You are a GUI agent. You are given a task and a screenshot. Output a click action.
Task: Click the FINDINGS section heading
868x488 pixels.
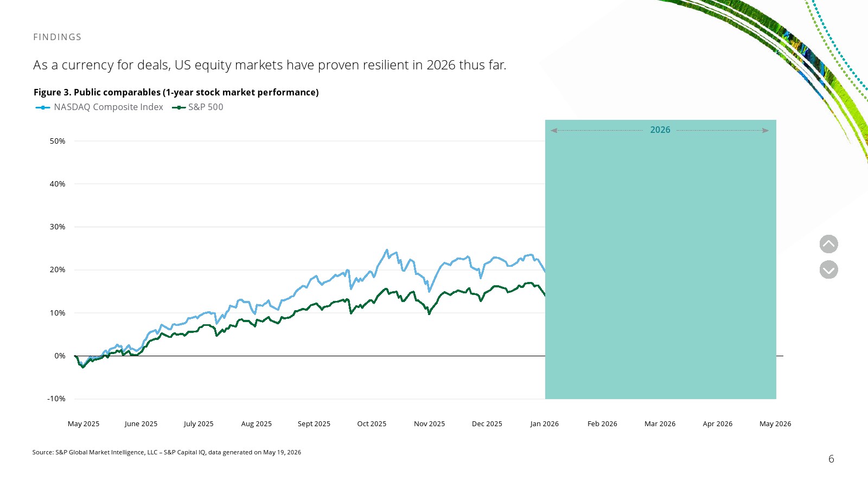(58, 37)
